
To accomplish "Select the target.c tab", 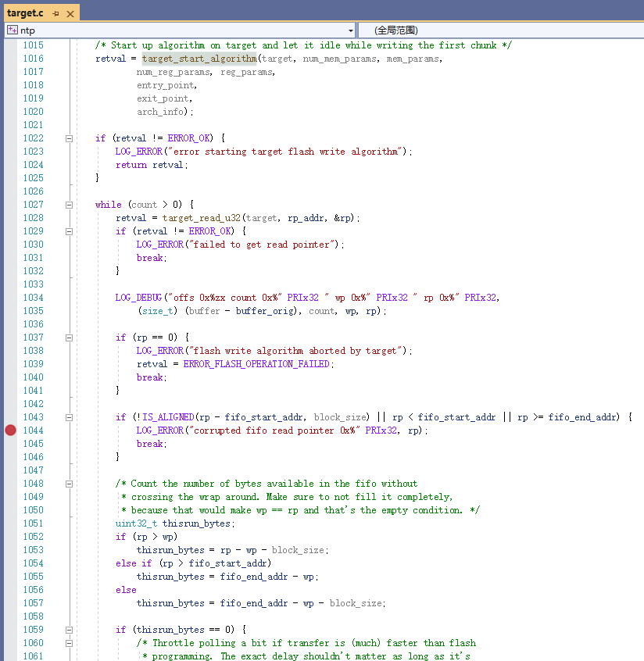I will [x=25, y=13].
